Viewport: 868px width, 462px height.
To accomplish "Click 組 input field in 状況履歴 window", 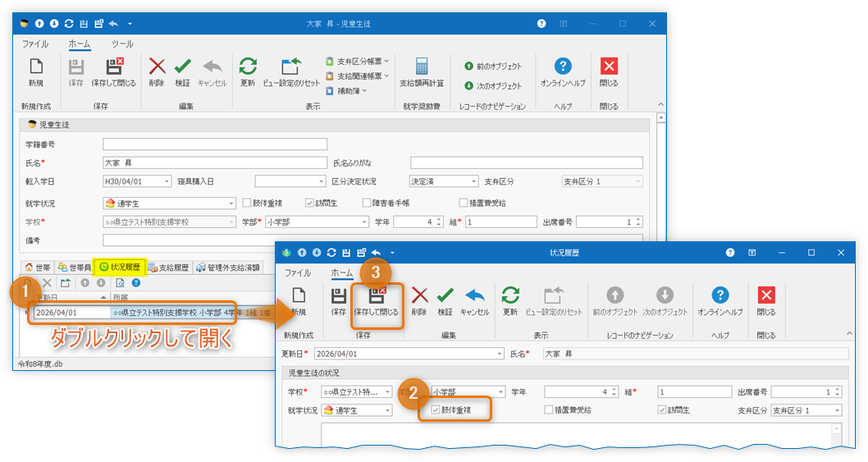I will (694, 391).
